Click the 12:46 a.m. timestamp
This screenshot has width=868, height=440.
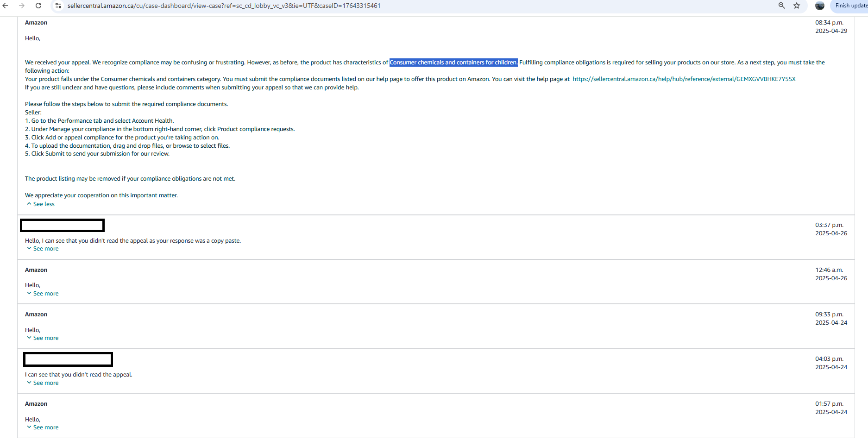pyautogui.click(x=830, y=270)
